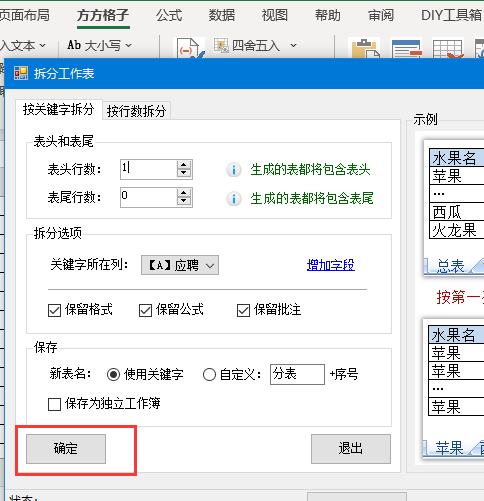The image size is (484, 501).
Task: Open the 关键字所在列 dropdown
Action: pyautogui.click(x=180, y=265)
